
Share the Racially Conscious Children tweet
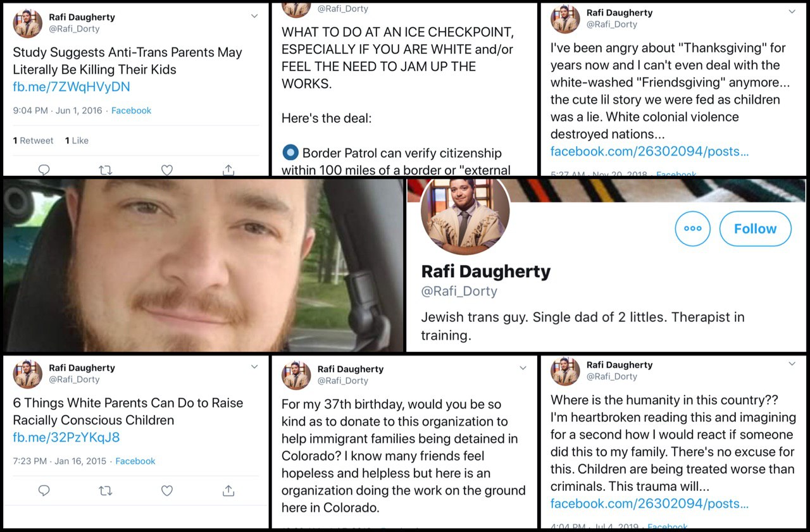point(228,490)
